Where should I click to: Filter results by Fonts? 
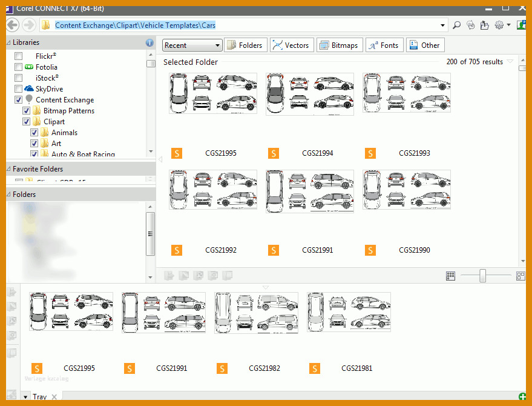(x=384, y=45)
